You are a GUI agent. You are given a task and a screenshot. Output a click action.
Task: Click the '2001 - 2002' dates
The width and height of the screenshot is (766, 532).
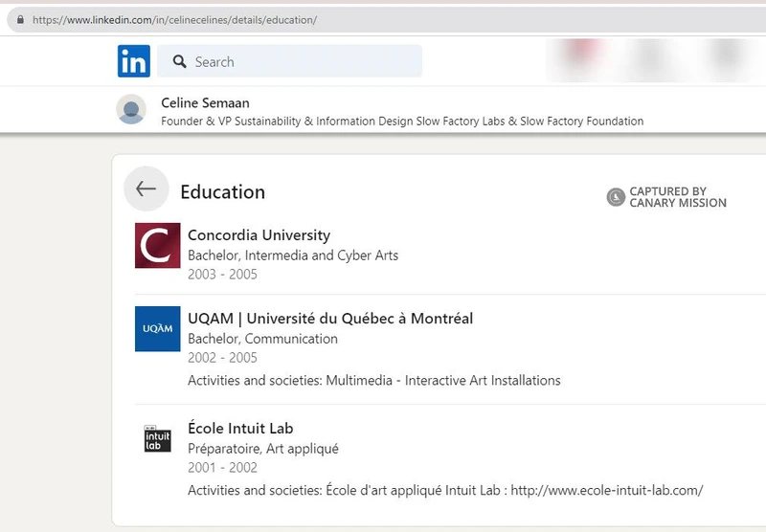(x=222, y=468)
